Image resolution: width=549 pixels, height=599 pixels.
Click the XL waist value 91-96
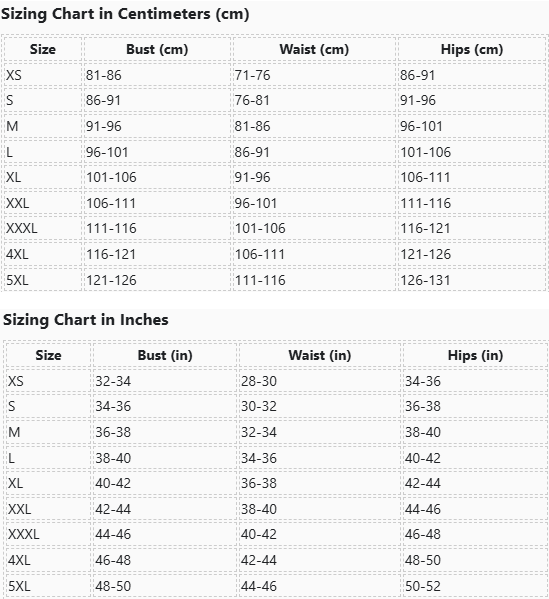click(252, 177)
